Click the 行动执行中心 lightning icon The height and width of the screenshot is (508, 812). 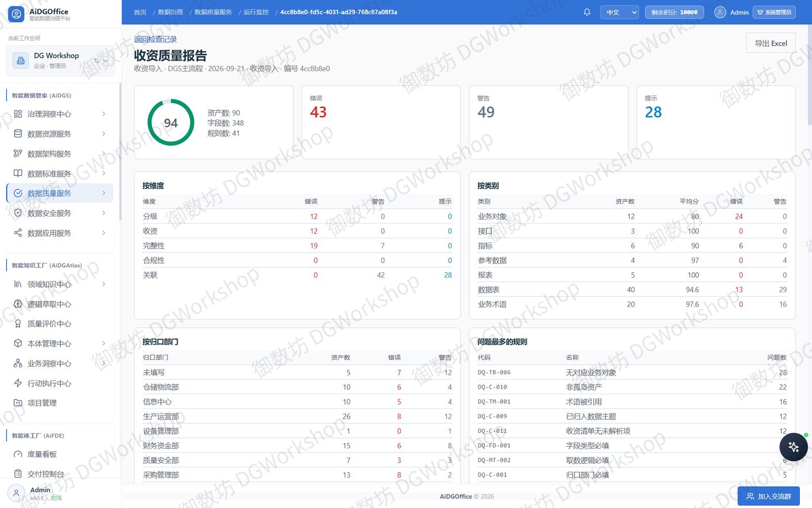tap(18, 383)
